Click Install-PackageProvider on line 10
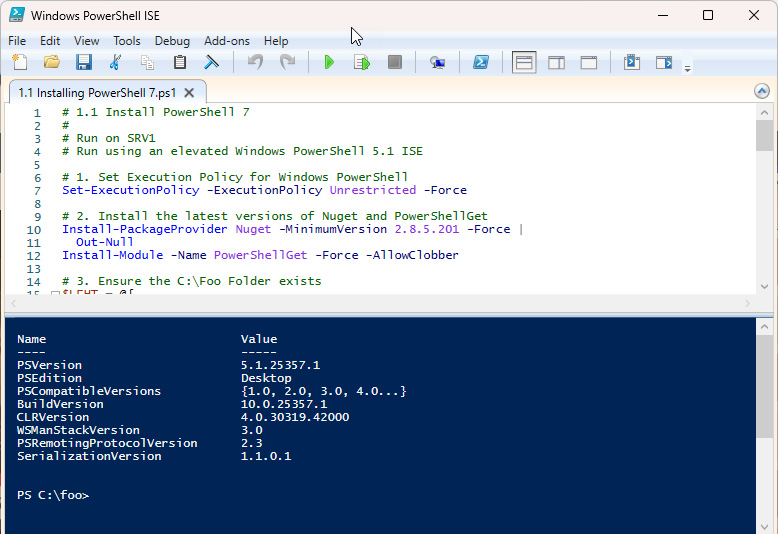 [x=144, y=229]
